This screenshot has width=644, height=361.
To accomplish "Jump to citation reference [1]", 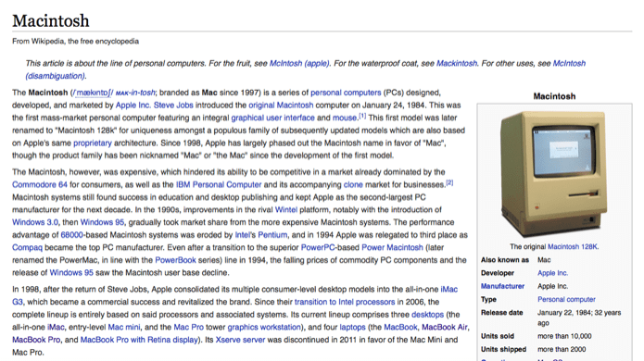I will pyautogui.click(x=362, y=116).
